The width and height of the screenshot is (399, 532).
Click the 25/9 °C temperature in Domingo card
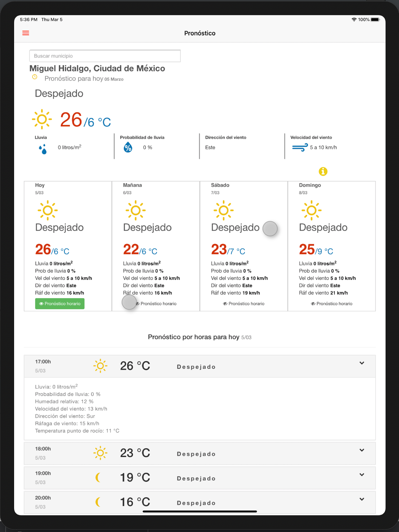point(316,249)
